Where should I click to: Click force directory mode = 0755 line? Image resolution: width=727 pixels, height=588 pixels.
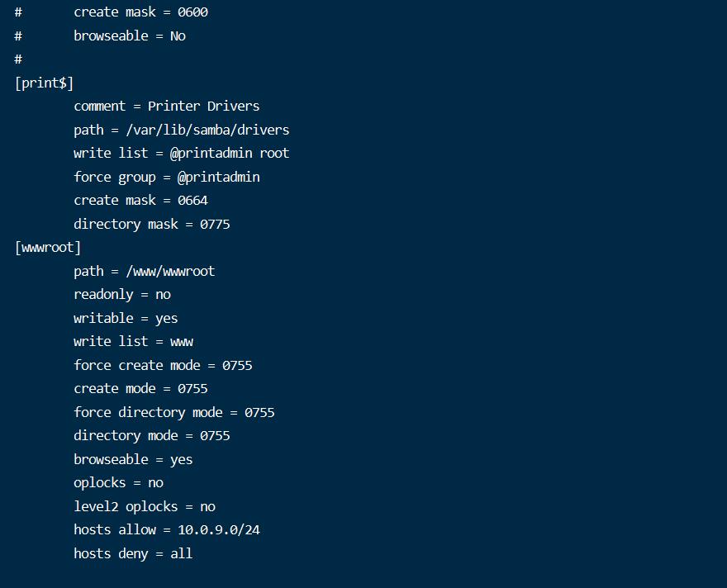tap(173, 412)
